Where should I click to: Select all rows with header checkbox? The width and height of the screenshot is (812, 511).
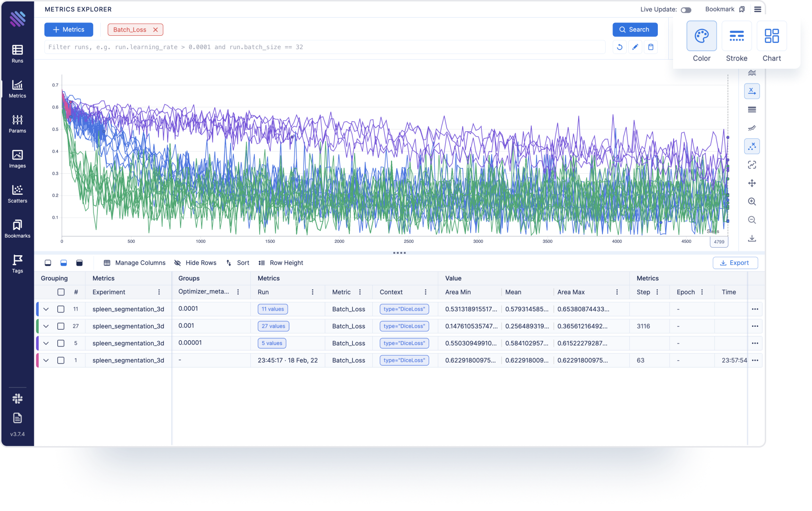[x=61, y=292]
